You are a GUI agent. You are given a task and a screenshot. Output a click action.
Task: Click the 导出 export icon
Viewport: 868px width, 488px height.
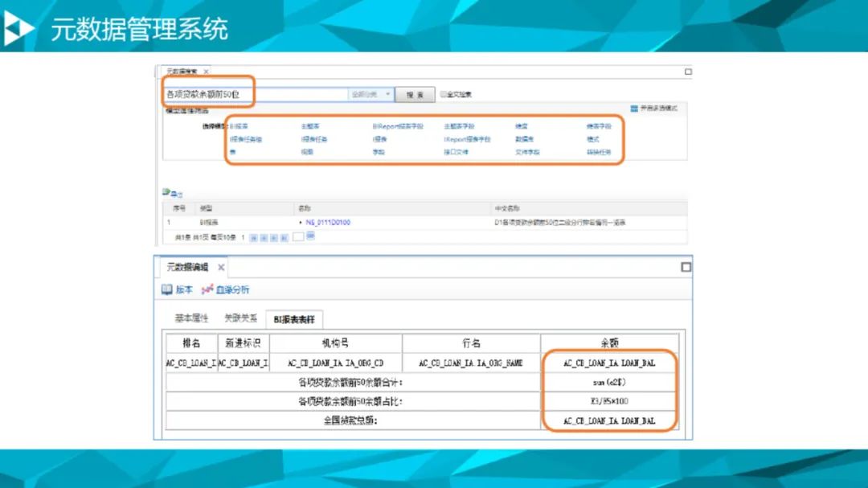pos(166,193)
